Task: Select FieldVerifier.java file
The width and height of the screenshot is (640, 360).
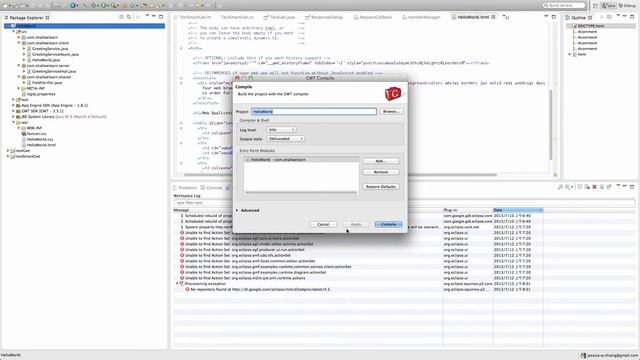Action: pyautogui.click(x=47, y=82)
